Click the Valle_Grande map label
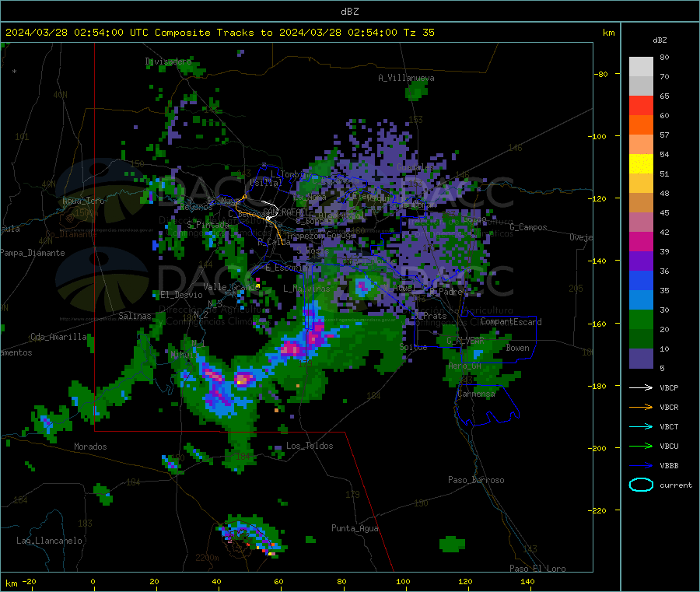Screen dimensions: 700x592 pos(231,287)
